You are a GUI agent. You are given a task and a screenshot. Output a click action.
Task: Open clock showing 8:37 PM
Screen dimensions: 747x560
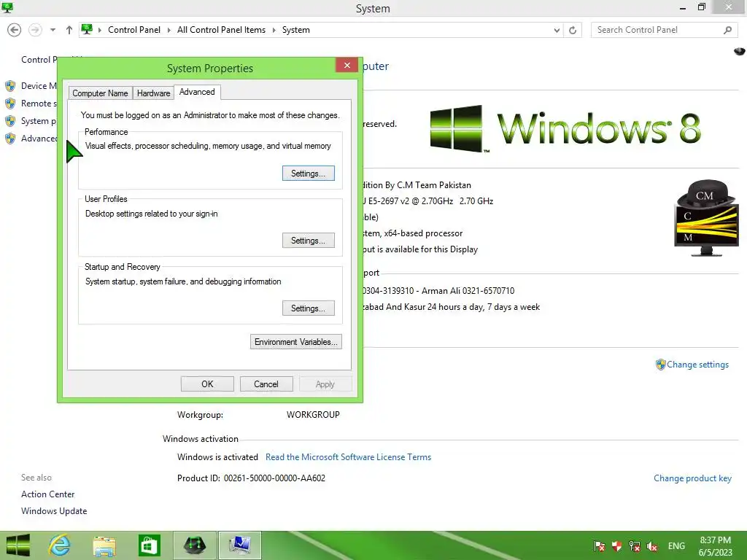tap(715, 546)
